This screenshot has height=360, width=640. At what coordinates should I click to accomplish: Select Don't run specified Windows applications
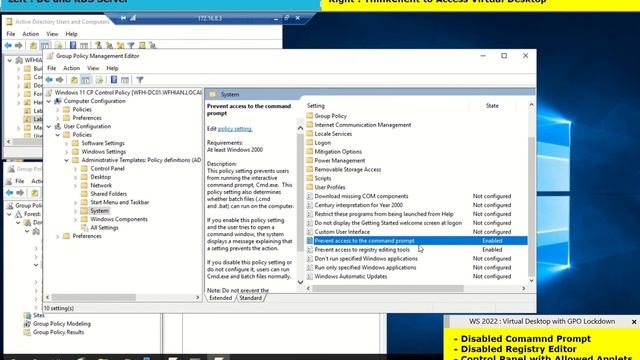pos(416,259)
